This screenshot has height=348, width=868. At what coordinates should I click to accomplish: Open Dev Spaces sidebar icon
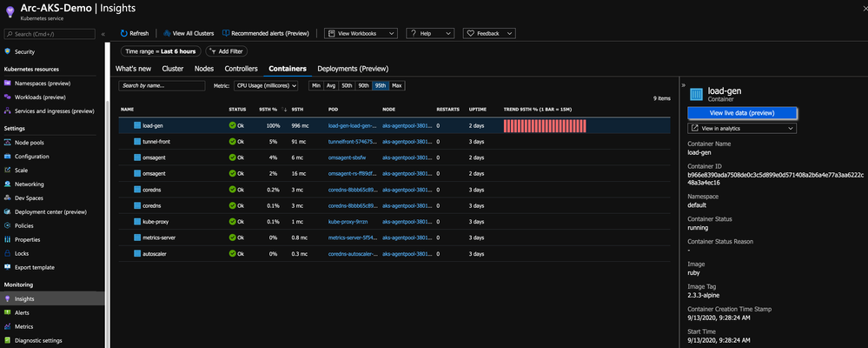[x=8, y=197]
